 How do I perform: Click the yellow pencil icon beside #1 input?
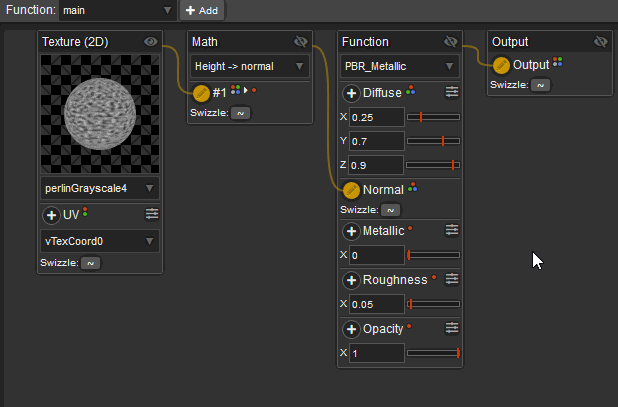pos(201,93)
